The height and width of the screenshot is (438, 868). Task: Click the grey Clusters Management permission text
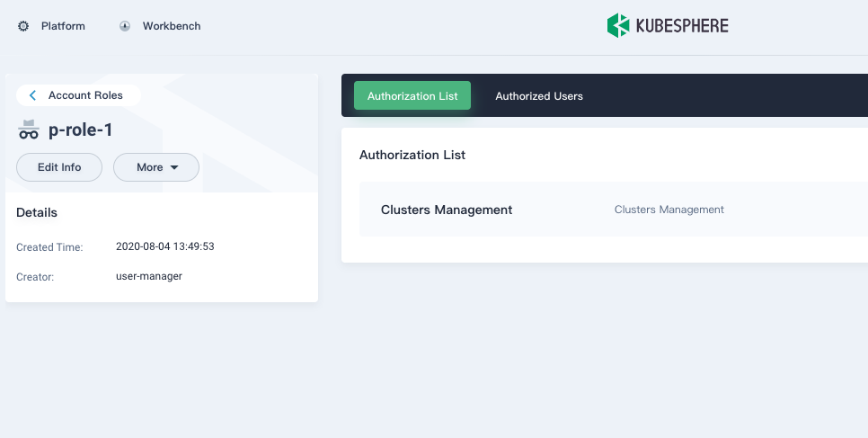coord(669,210)
